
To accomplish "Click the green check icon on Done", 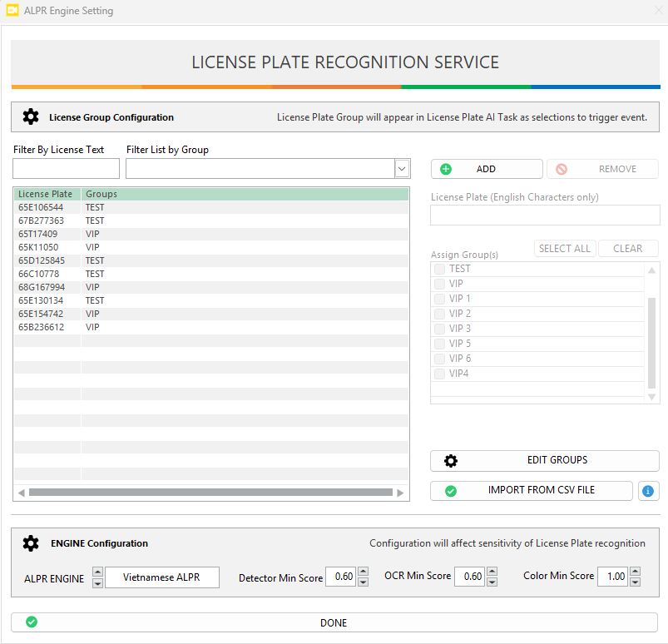I will tap(32, 622).
